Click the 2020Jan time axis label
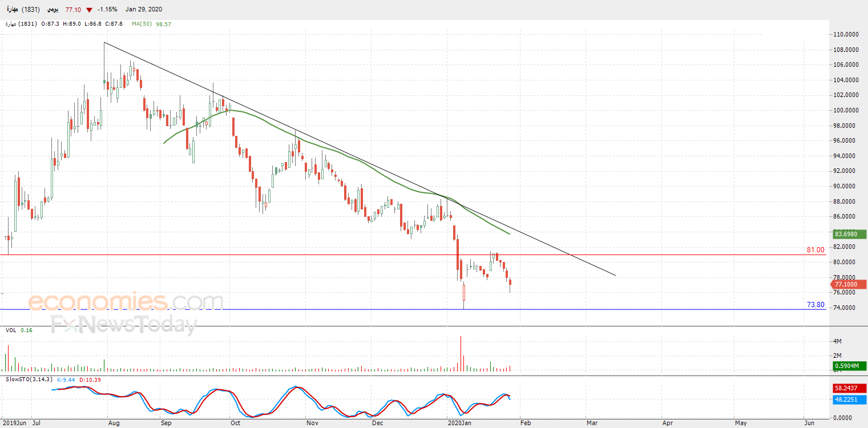This screenshot has height=428, width=868. tap(459, 423)
